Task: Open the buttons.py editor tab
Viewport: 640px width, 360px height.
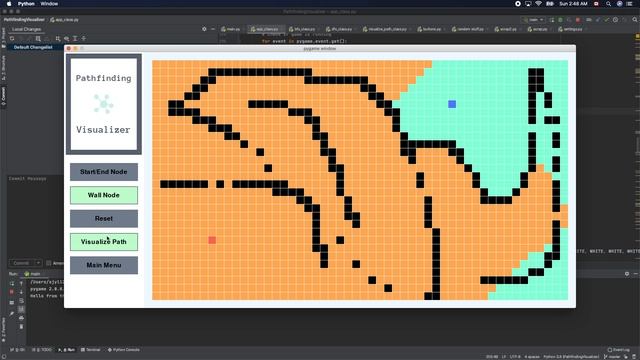Action: pos(430,29)
